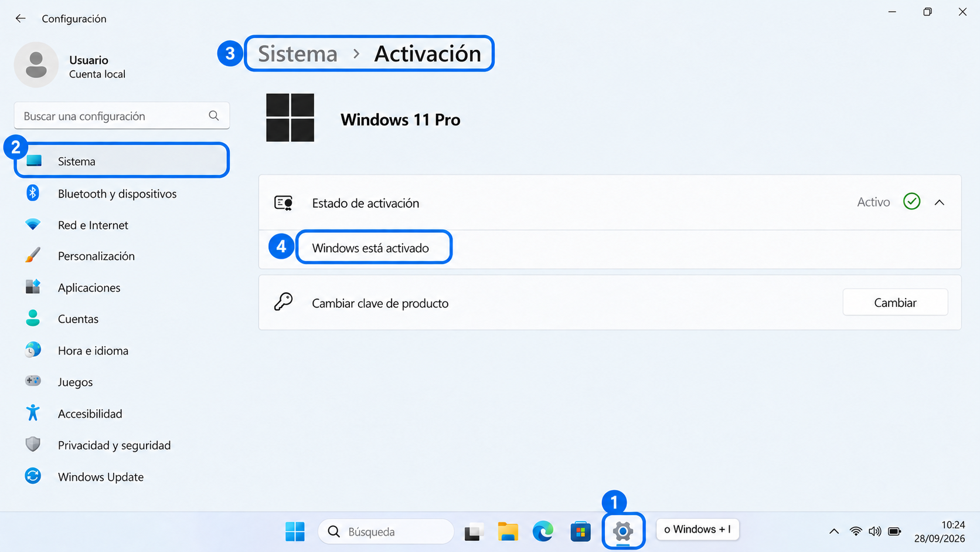Click the search magnifier in settings search box
This screenshot has width=980, height=552.
pyautogui.click(x=214, y=116)
